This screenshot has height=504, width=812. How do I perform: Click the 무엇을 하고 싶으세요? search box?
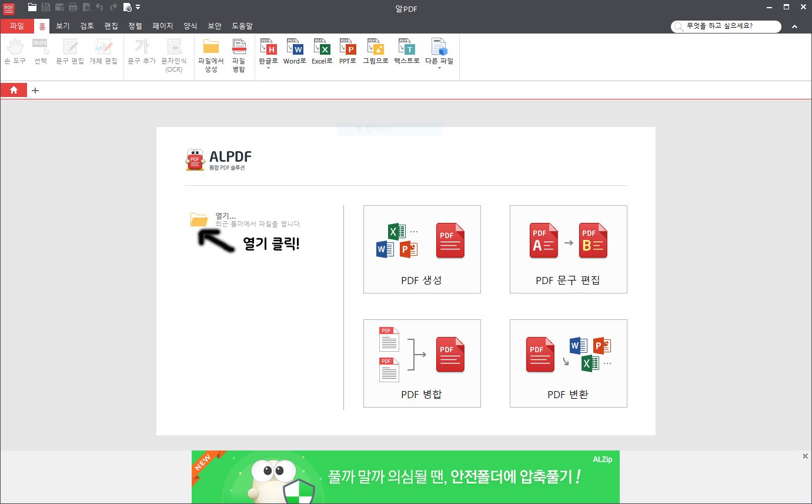point(726,26)
